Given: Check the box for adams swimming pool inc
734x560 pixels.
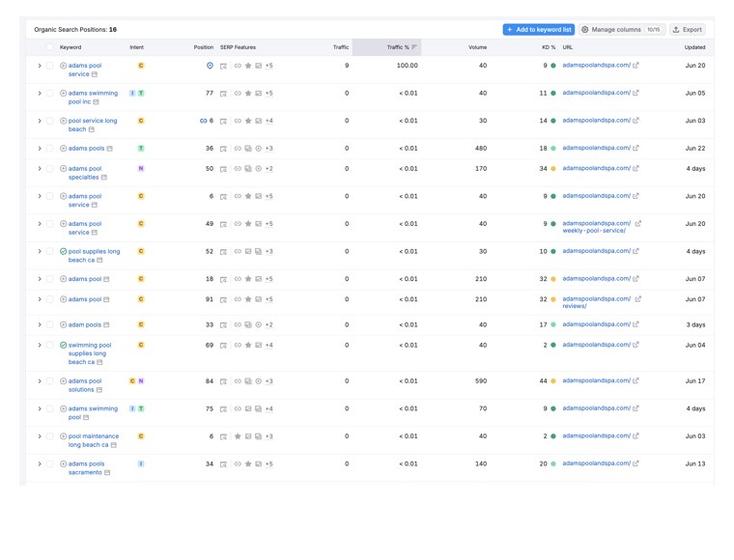Looking at the screenshot, I should [49, 93].
